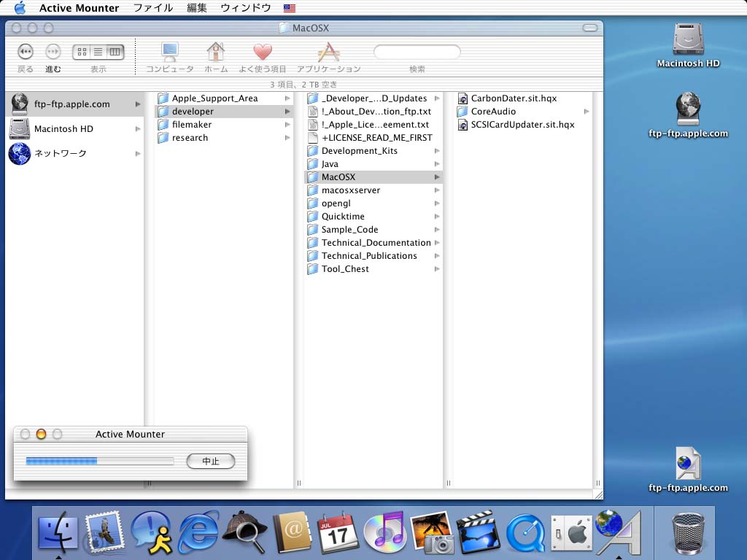Expand the Java folder arrow
The image size is (747, 560).
437,164
